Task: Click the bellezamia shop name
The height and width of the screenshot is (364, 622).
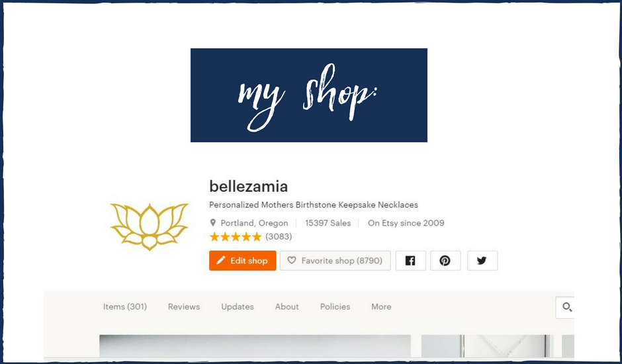Action: 248,187
